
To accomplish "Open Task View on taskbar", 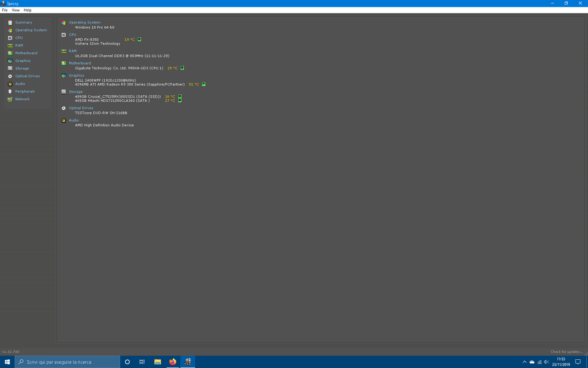I will [x=142, y=362].
